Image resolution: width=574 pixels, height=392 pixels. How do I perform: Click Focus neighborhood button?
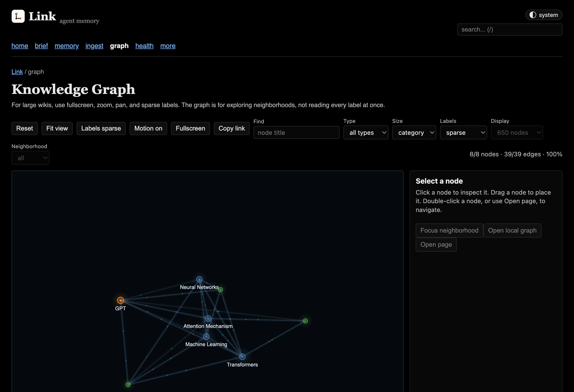tap(449, 231)
